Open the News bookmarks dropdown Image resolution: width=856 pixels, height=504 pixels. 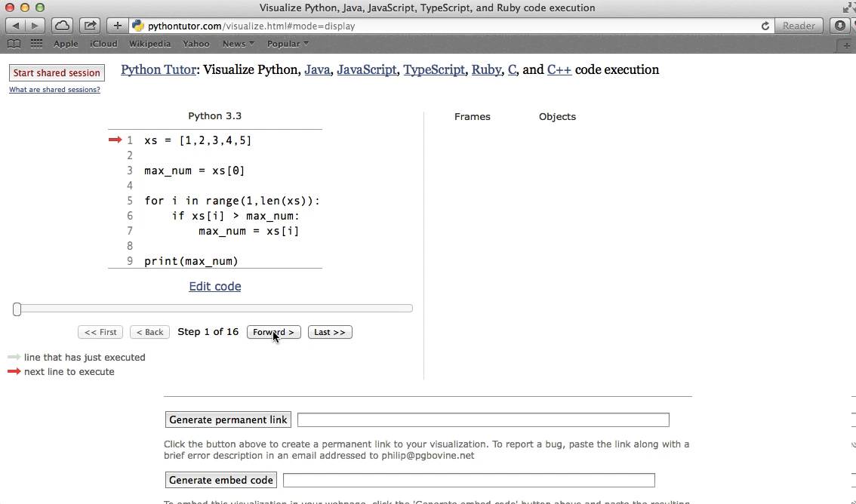tap(238, 44)
